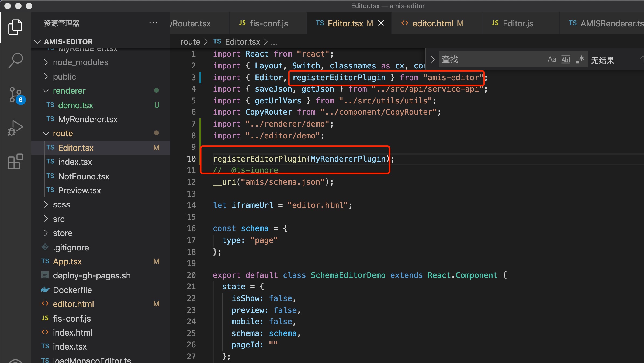Open the Run and Debug view

pos(15,128)
